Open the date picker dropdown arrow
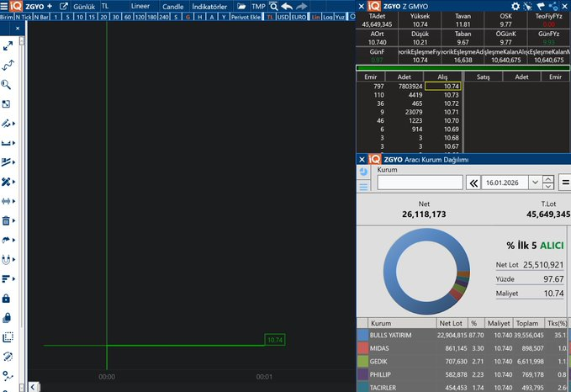Screen dimensions: 571x392 tap(535, 183)
